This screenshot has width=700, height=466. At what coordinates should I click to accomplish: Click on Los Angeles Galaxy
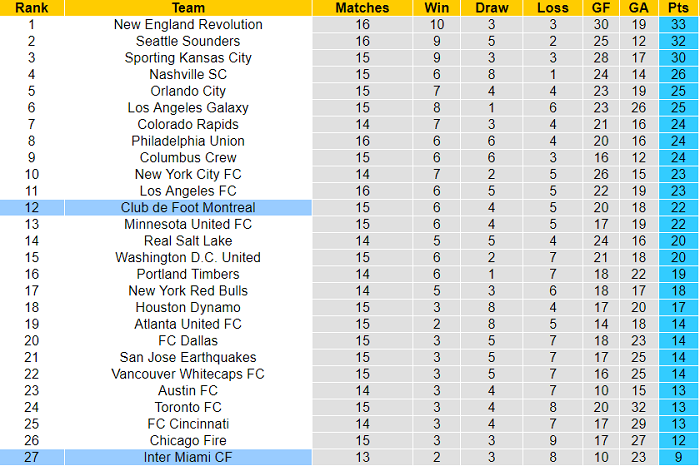188,107
